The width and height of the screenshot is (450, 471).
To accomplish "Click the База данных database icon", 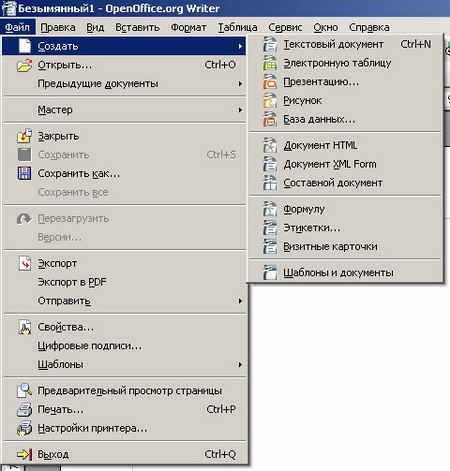I will (270, 119).
